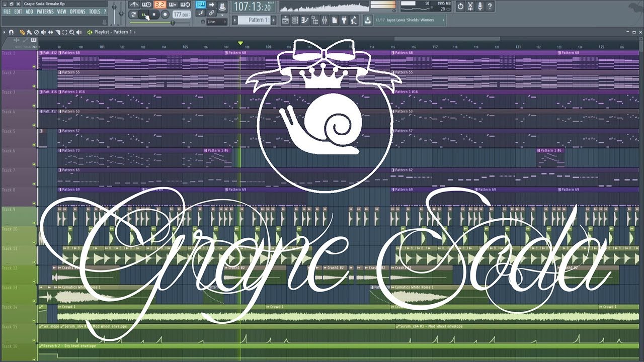Select the playlist mute tool
The image size is (644, 362).
coord(43,32)
